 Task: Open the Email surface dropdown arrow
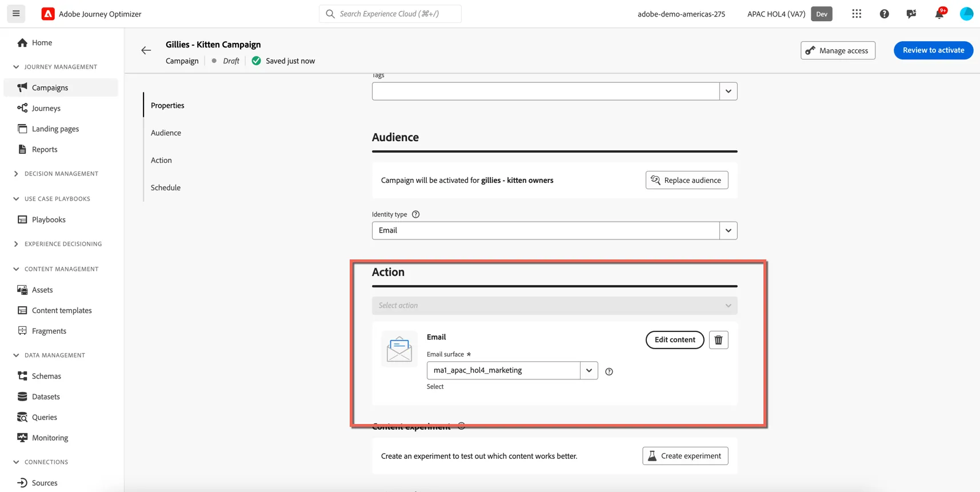pos(589,370)
